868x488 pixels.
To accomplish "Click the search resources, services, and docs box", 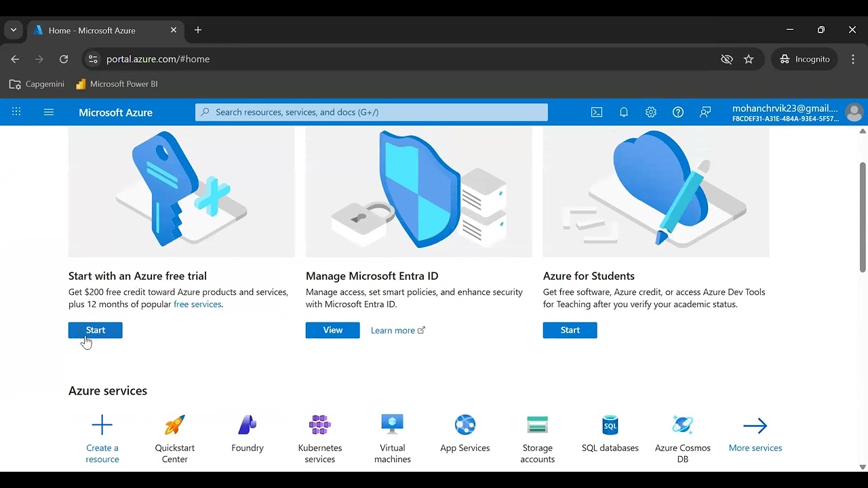I will (x=372, y=113).
